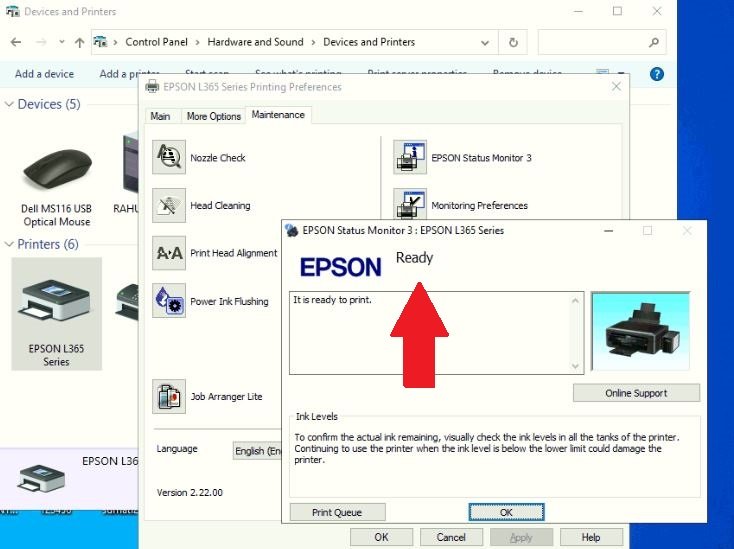Open the EPSON Status Monitor 3 icon
Screen dimensions: 734x549
point(410,157)
